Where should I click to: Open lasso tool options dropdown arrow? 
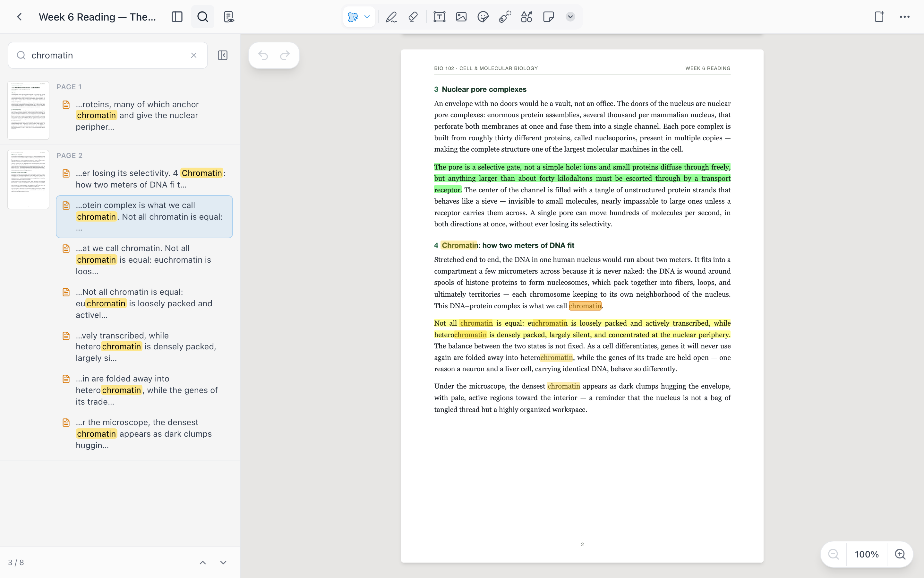pos(367,17)
